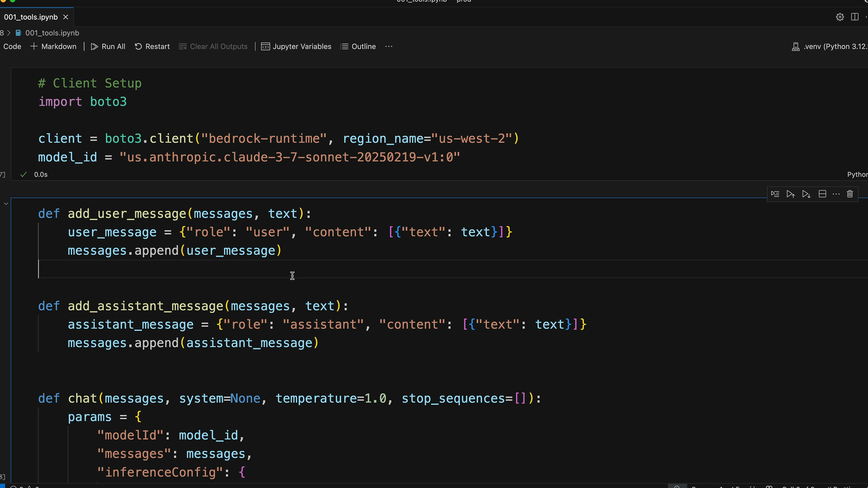The height and width of the screenshot is (488, 868).
Task: Click the '# Client Setup' comment line
Action: pyautogui.click(x=90, y=83)
